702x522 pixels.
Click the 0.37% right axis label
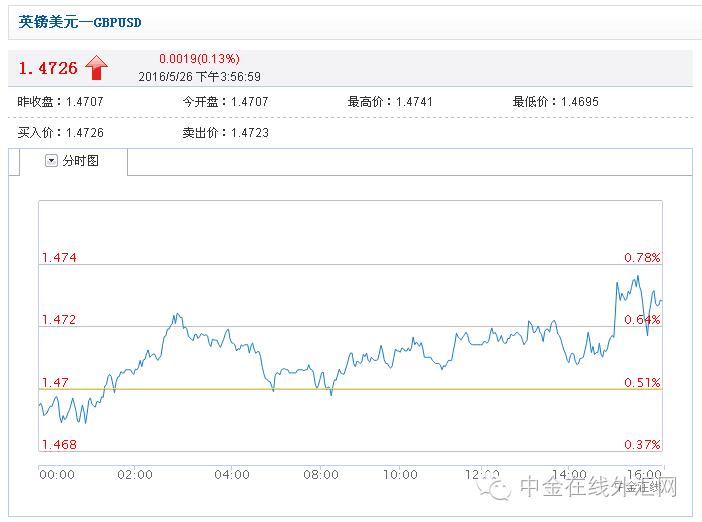pos(642,445)
